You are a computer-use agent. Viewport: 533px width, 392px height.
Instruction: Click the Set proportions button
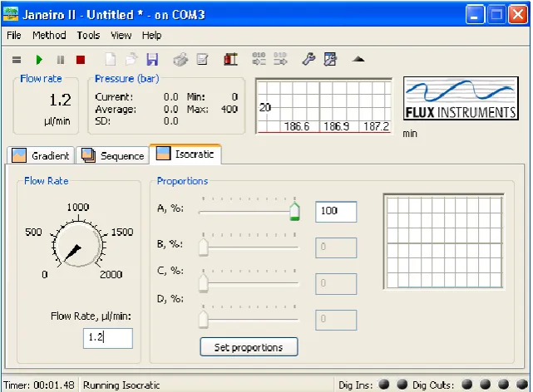tap(249, 347)
